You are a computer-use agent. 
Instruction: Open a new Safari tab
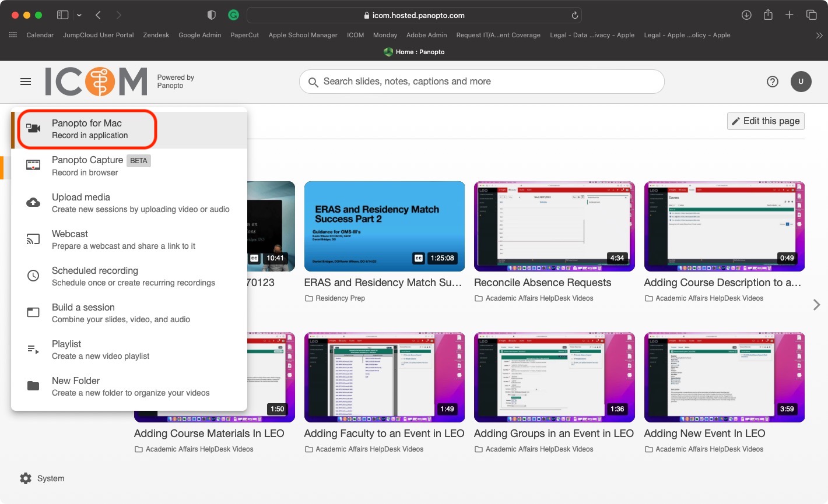790,15
